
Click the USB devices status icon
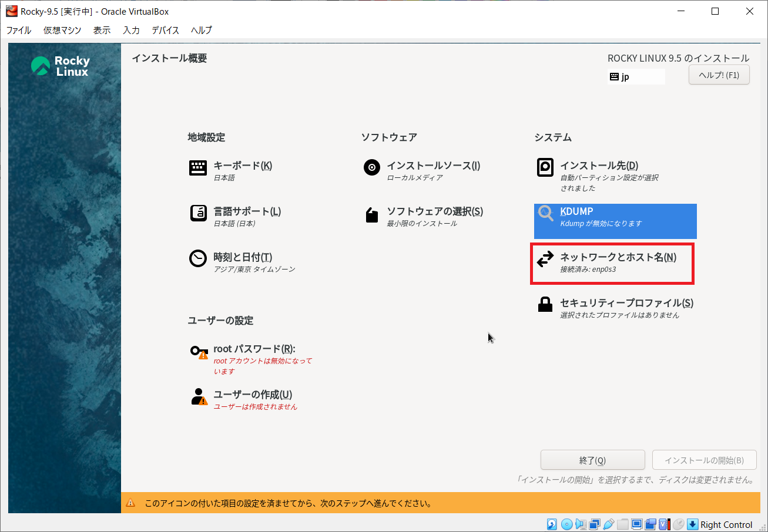click(608, 524)
